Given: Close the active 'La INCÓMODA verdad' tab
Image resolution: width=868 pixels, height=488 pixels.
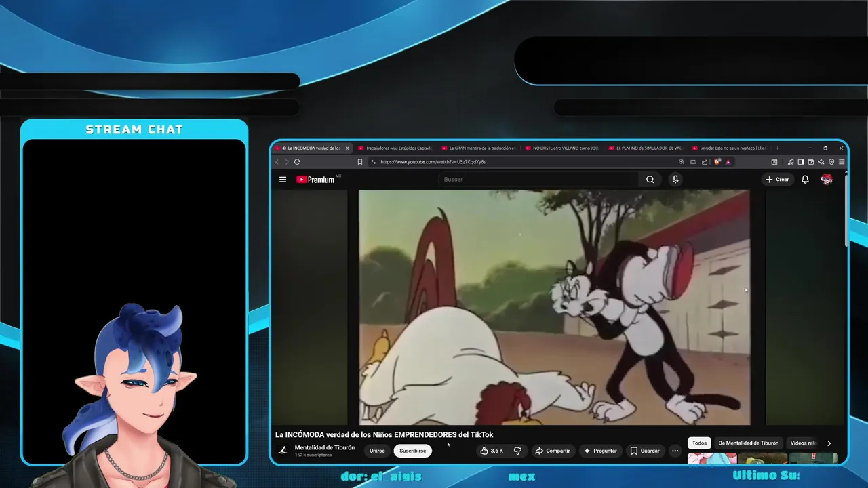Looking at the screenshot, I should (347, 148).
